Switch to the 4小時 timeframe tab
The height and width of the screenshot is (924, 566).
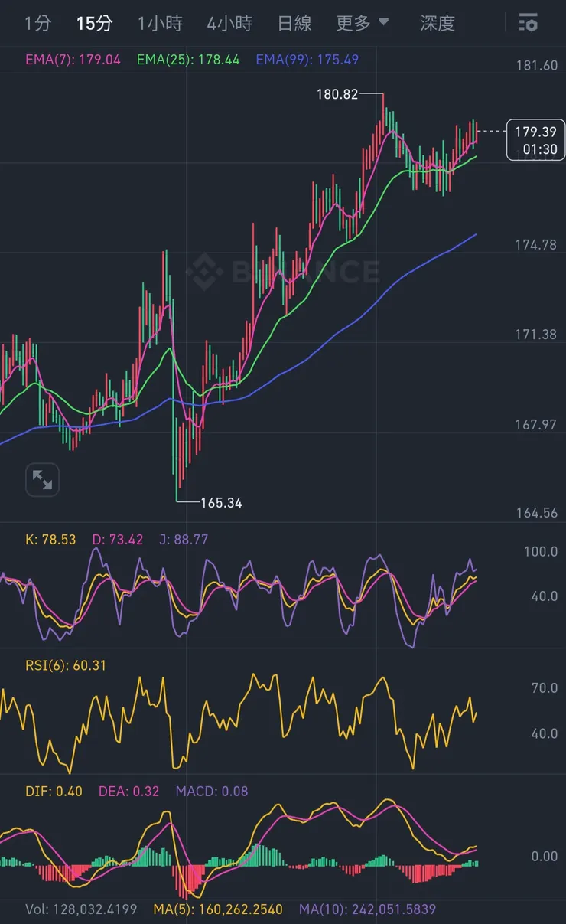pos(229,24)
